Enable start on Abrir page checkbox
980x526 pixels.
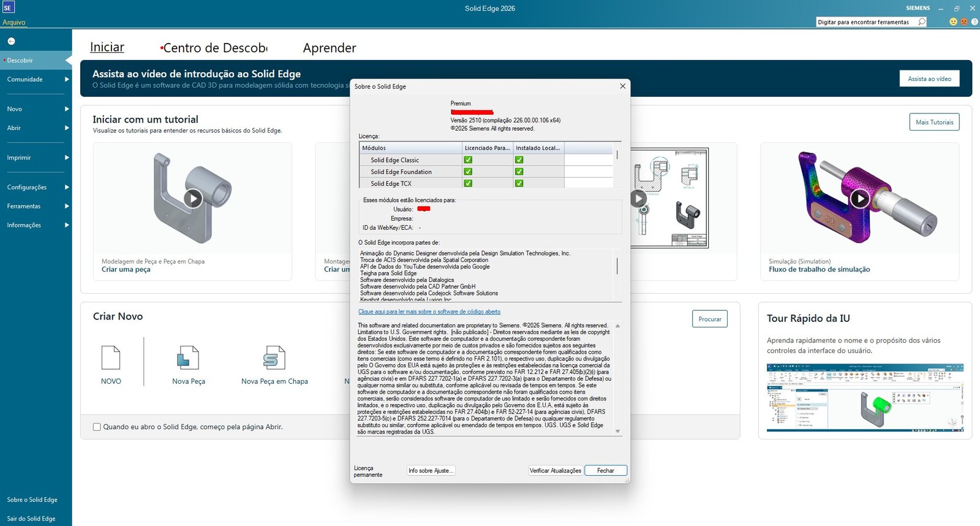coord(97,427)
